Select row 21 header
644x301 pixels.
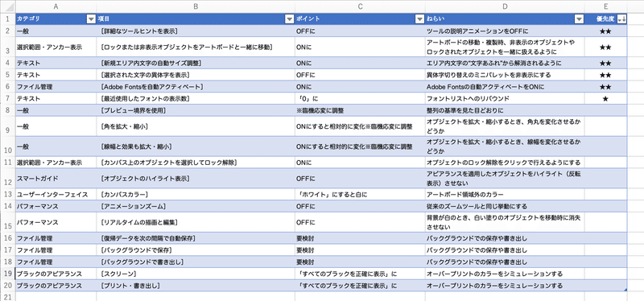pos(7,296)
